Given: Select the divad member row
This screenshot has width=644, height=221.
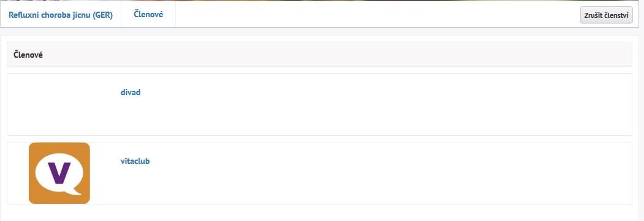Looking at the screenshot, I should (319, 104).
